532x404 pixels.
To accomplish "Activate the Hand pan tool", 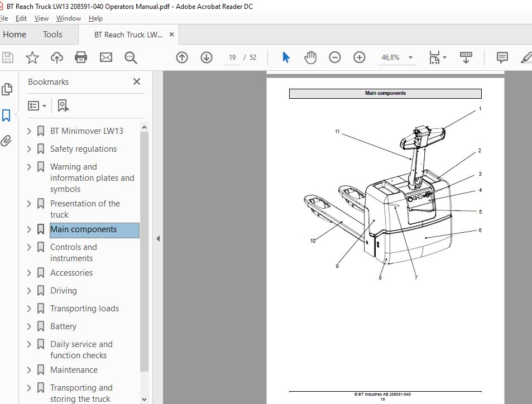I will click(310, 57).
